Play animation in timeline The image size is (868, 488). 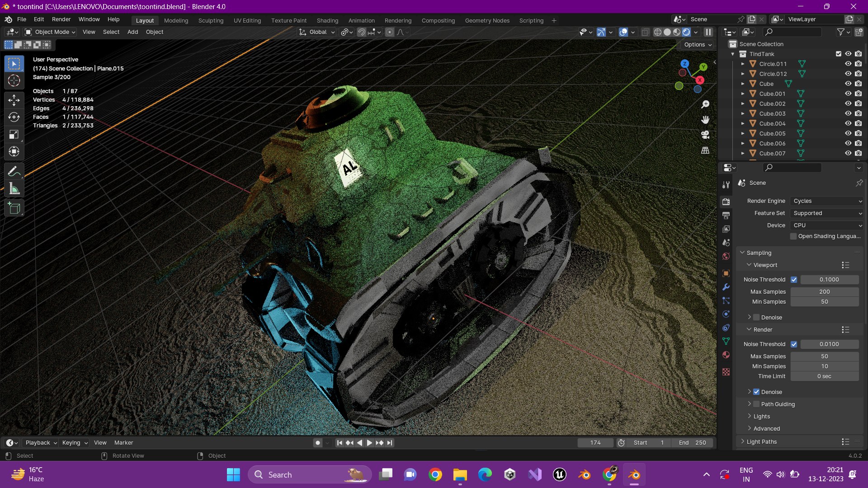pyautogui.click(x=369, y=443)
